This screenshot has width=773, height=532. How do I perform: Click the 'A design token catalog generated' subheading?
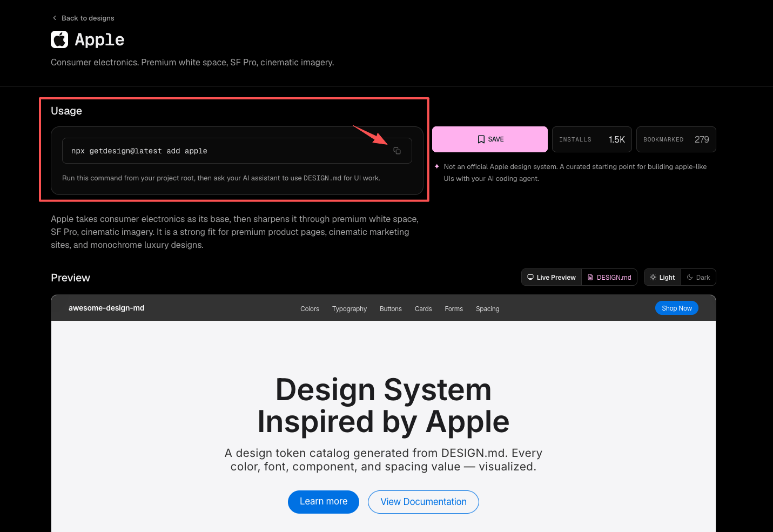click(384, 460)
